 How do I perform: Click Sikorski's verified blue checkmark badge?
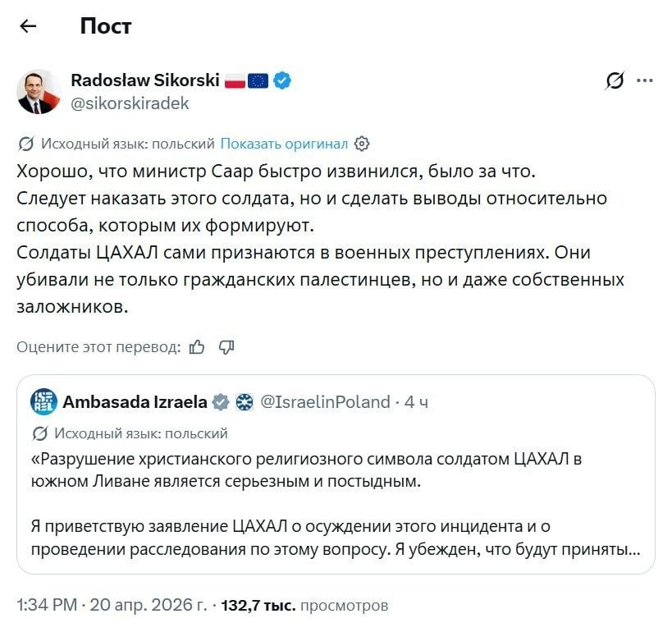(x=281, y=80)
